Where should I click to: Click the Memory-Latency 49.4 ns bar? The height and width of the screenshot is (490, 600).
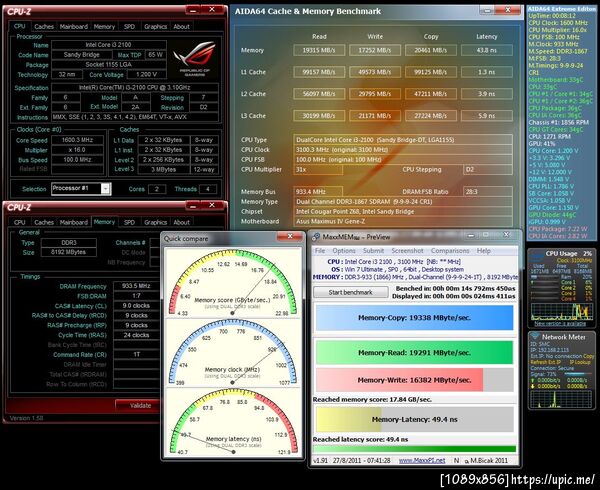(x=414, y=419)
